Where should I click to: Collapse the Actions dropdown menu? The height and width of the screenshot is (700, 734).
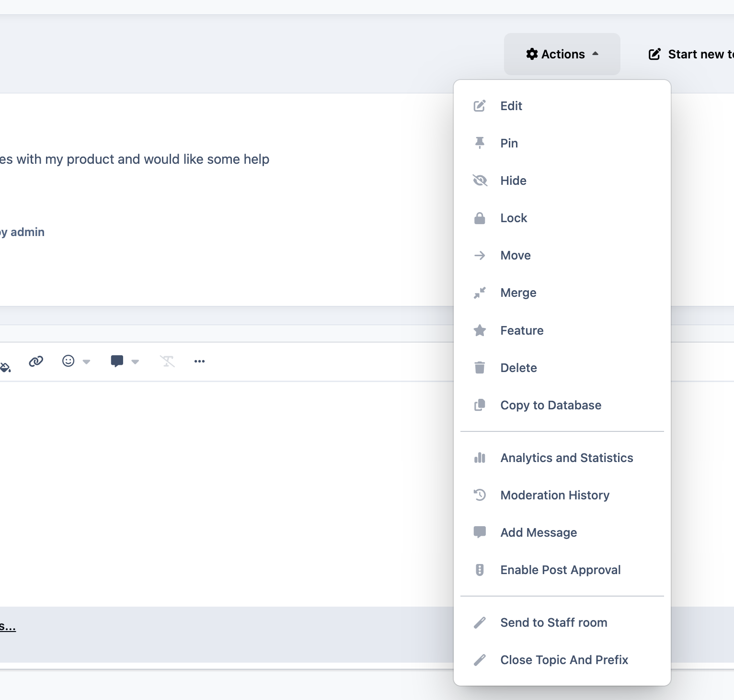[562, 54]
